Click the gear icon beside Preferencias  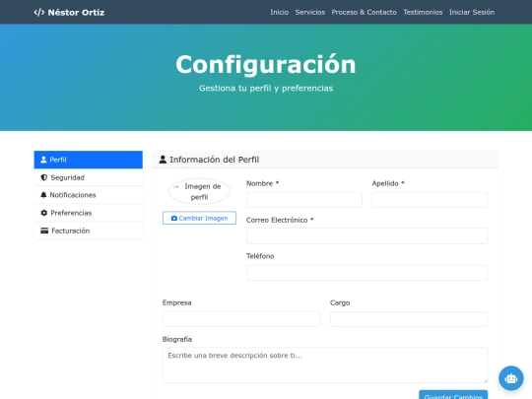(x=43, y=213)
